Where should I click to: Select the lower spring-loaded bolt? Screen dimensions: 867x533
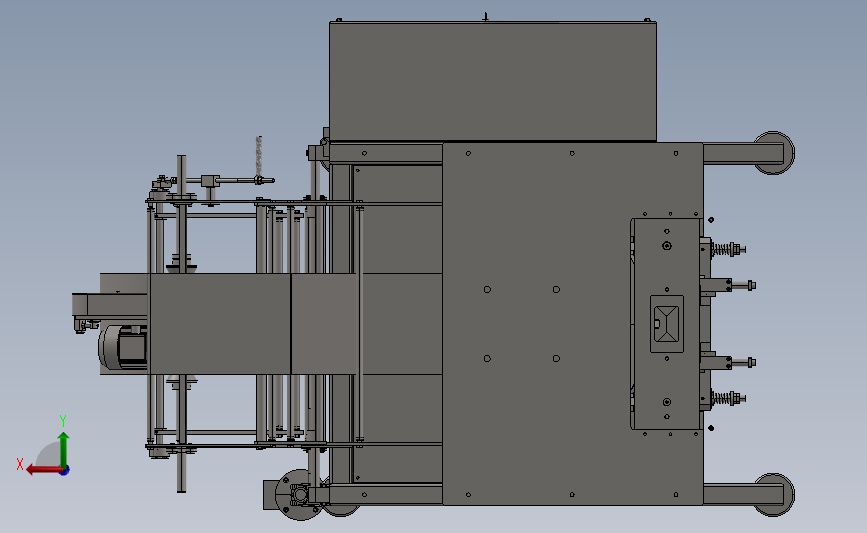[x=728, y=398]
